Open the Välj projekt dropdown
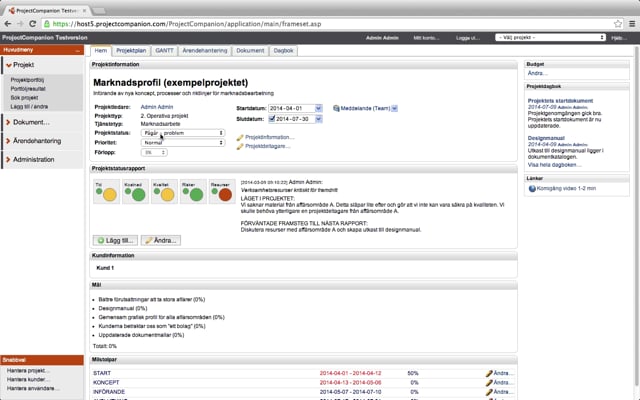The width and height of the screenshot is (640, 400). point(550,38)
